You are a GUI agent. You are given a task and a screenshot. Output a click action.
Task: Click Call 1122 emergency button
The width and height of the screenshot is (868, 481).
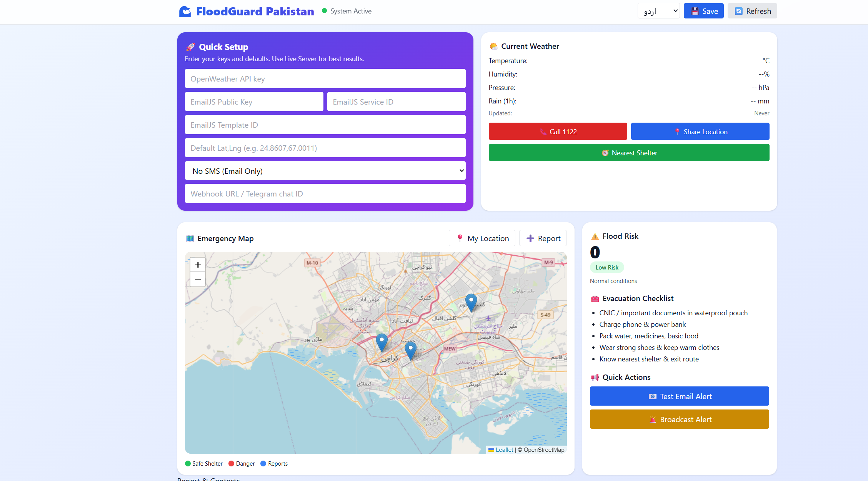(558, 131)
